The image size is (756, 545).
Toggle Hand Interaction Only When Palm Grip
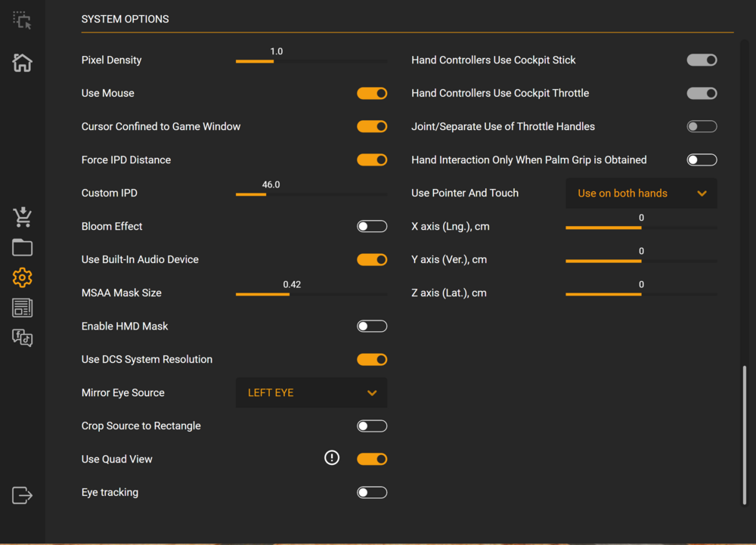[x=702, y=159]
